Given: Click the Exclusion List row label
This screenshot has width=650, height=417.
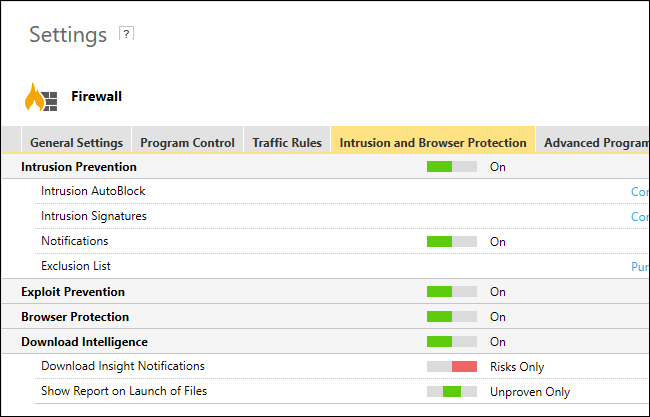Looking at the screenshot, I should tap(76, 266).
